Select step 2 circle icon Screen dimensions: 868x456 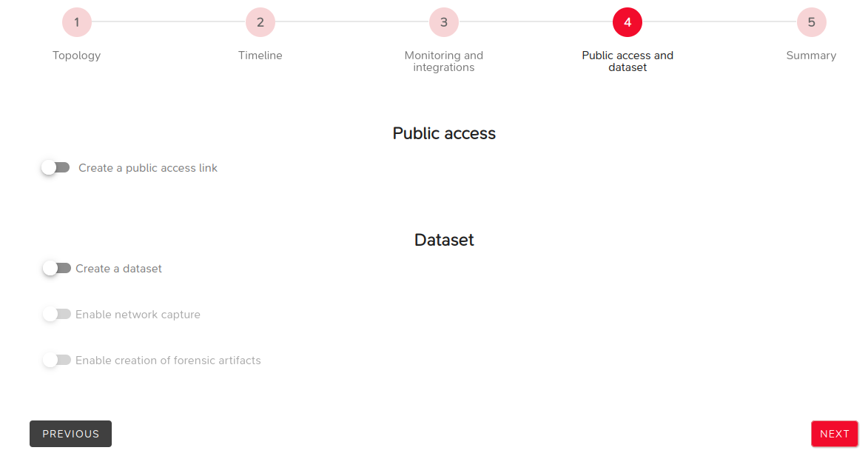click(260, 22)
